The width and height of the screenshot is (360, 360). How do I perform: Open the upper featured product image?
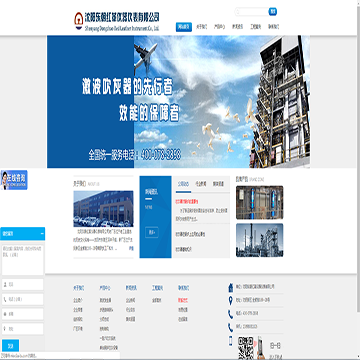pos(260,202)
